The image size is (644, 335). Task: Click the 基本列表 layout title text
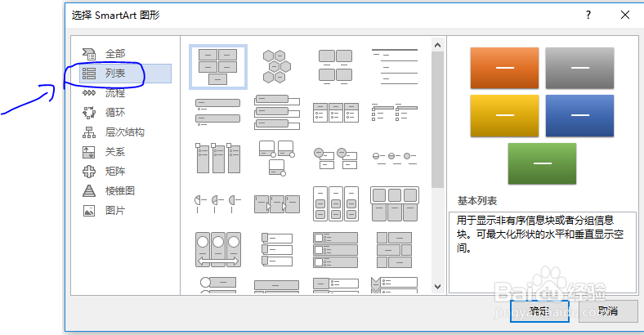477,201
